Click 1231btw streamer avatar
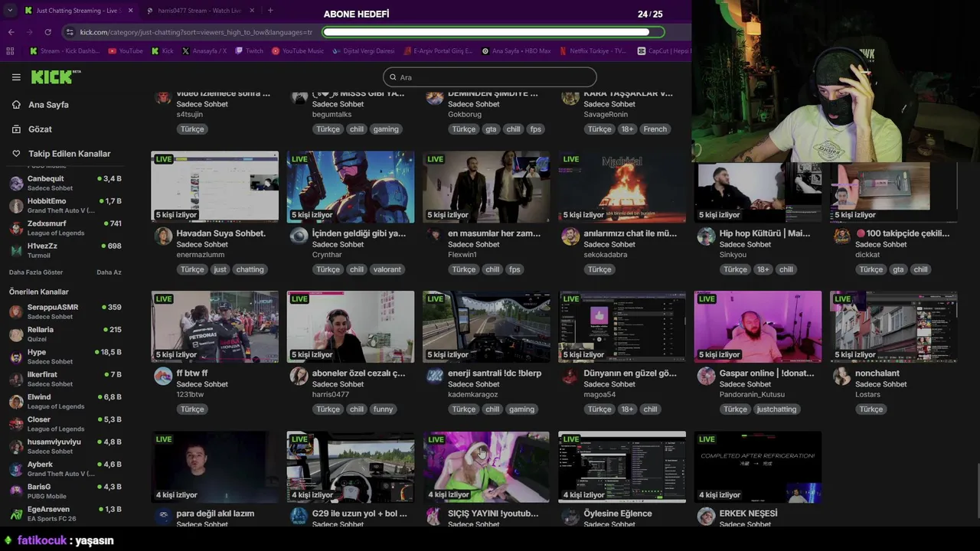The image size is (980, 551). coord(163,376)
